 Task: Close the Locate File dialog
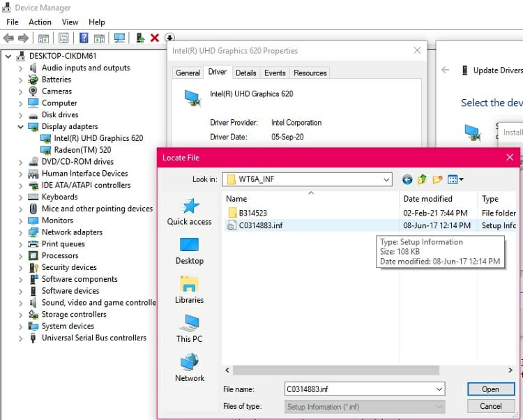[510, 158]
